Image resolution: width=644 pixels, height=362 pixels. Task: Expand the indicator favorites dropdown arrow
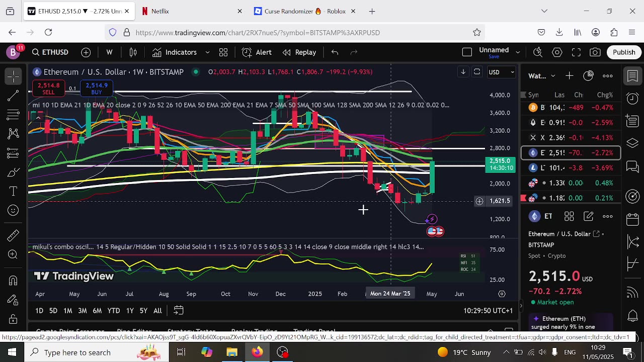tap(207, 52)
